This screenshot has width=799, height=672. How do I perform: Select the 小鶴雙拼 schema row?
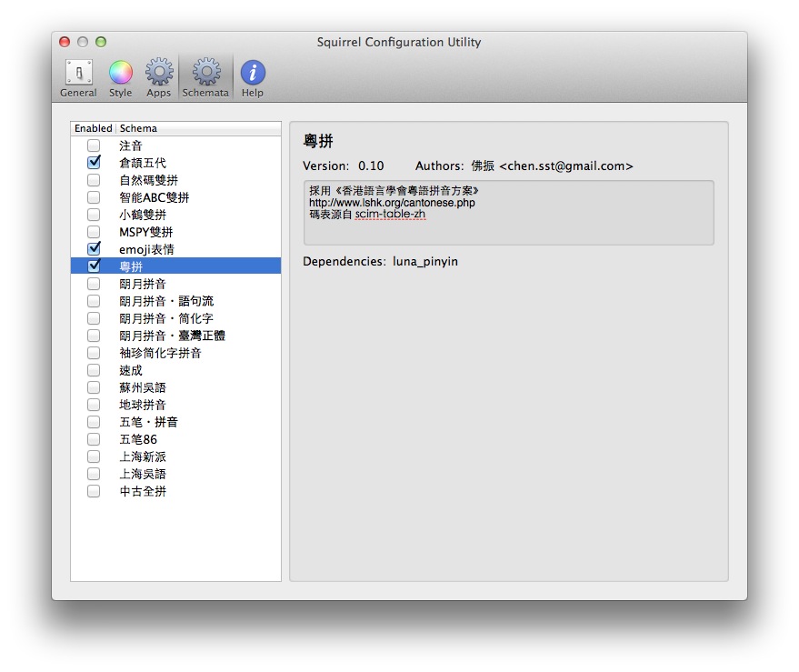[143, 215]
